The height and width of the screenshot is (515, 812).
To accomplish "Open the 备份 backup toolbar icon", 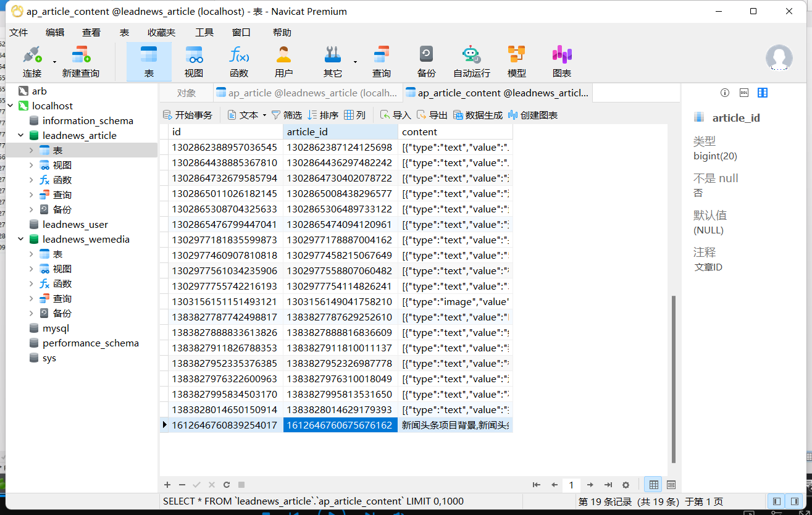I will [426, 62].
